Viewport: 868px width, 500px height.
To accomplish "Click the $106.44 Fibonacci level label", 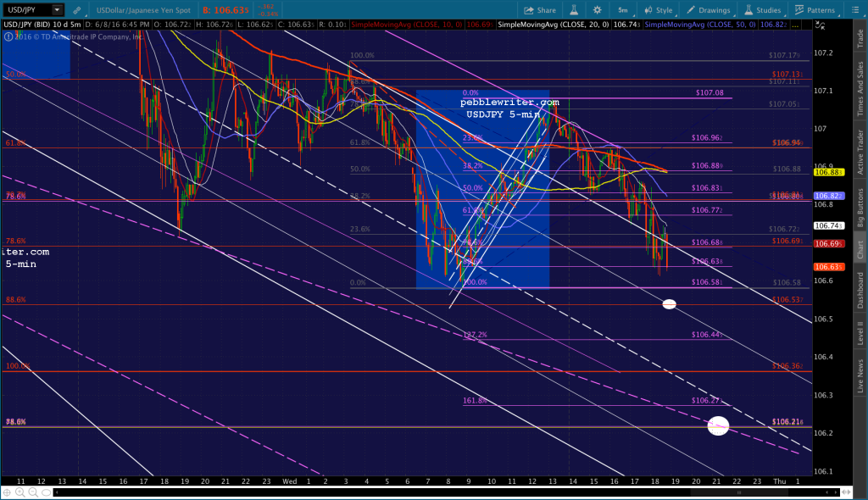I will coord(708,335).
